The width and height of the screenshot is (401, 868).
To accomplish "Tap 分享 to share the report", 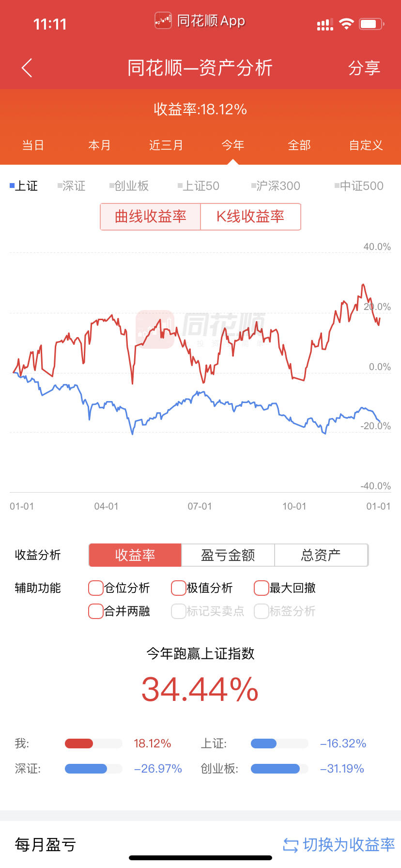I will point(364,68).
